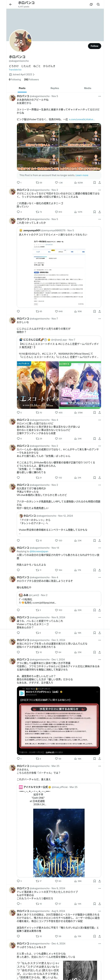110x980 pixels.
Task: Expand the Joined April 2023 chevron
Action: click(x=34, y=75)
